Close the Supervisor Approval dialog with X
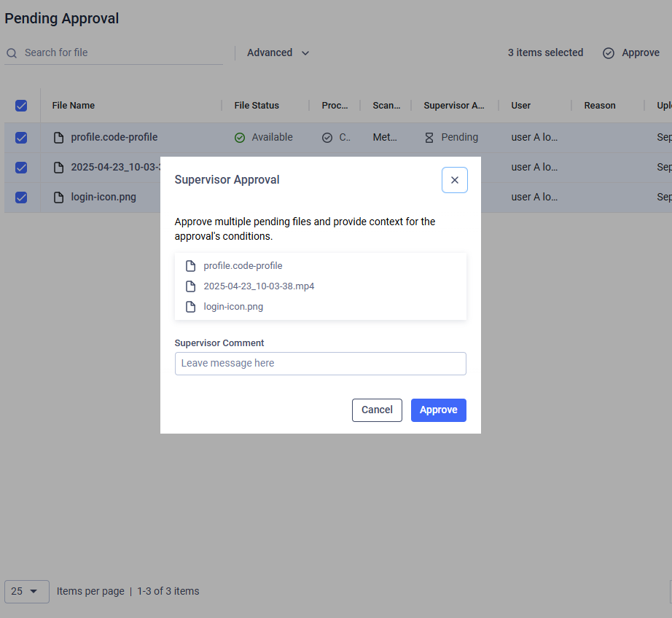Viewport: 672px width, 618px height. (454, 180)
